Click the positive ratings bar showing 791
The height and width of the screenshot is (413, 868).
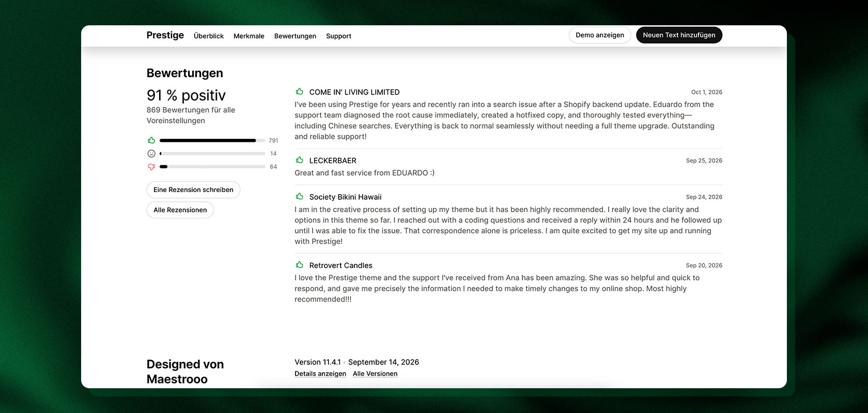212,140
